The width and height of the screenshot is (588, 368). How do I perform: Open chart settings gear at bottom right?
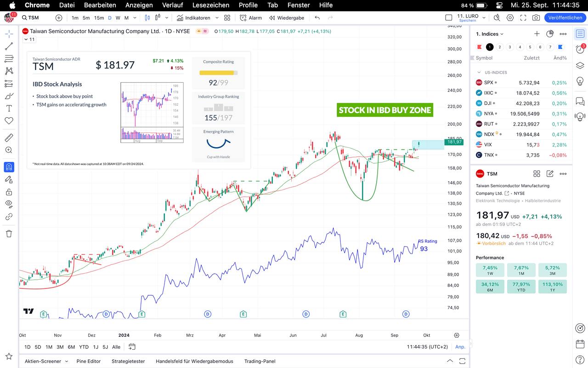[456, 335]
